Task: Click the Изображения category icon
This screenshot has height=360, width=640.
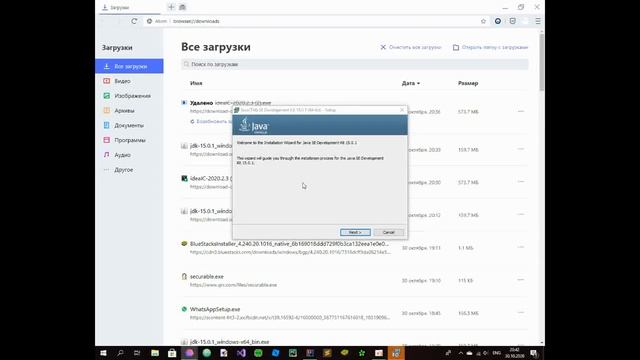Action: pos(107,96)
